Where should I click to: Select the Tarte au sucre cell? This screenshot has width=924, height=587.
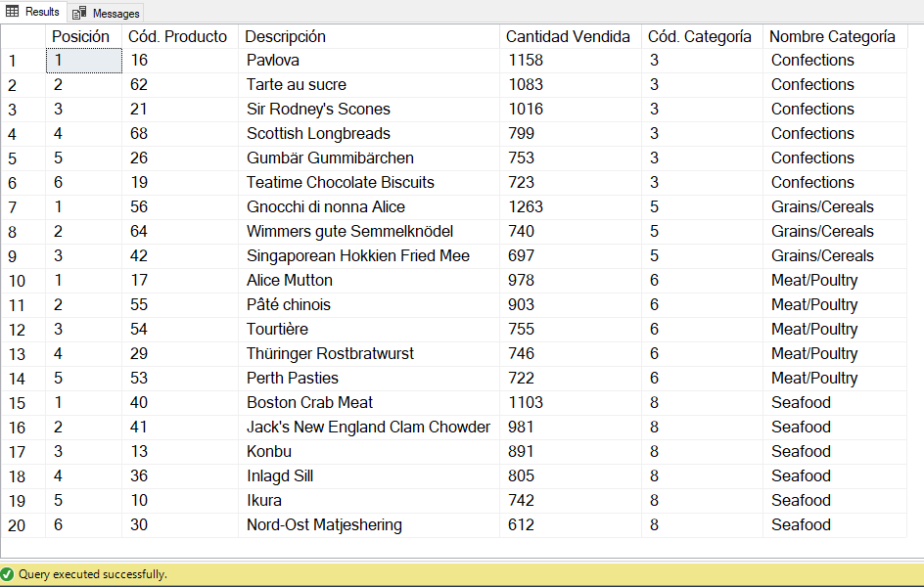(369, 85)
